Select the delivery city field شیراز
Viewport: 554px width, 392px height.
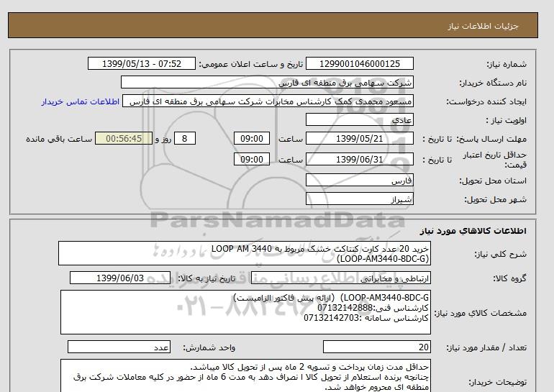[359, 199]
